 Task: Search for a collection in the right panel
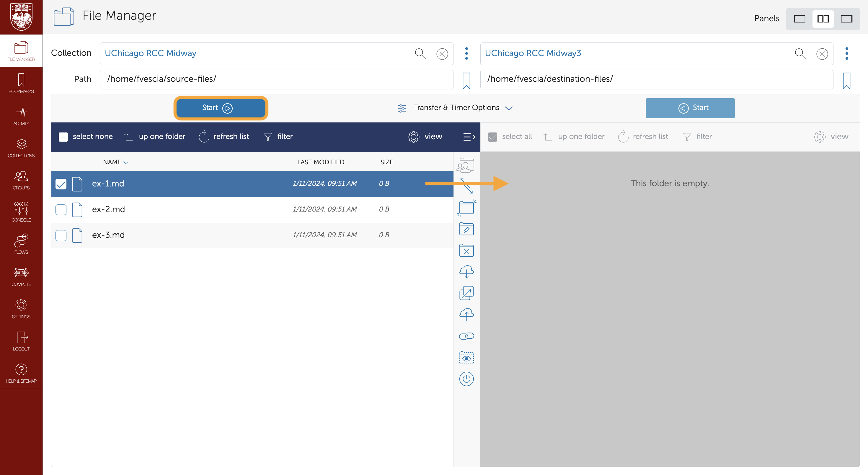click(800, 53)
